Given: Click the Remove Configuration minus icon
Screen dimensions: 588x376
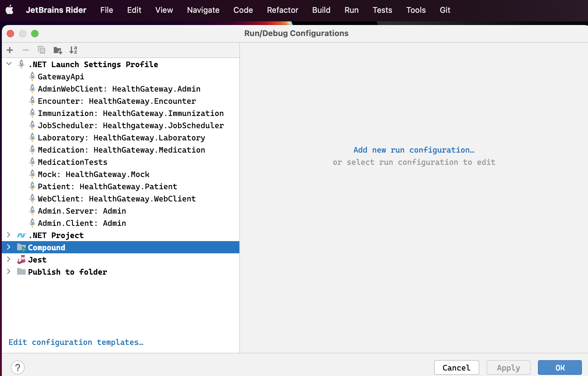Looking at the screenshot, I should [26, 50].
